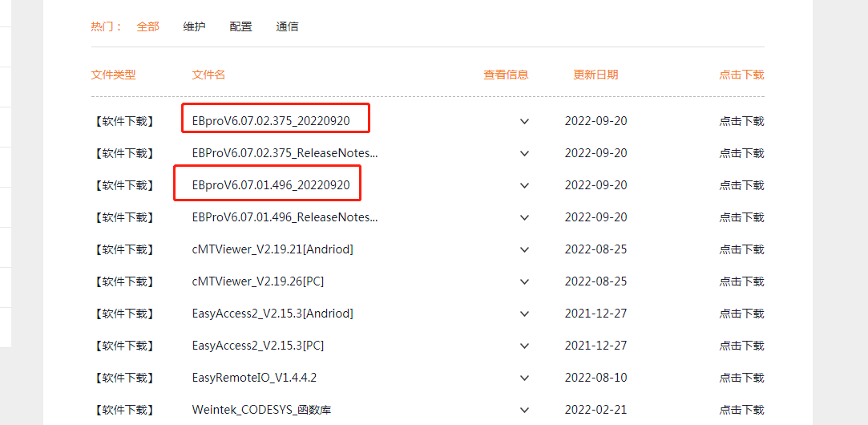
Task: Expand info for EBproV6.07.02.375_20220920
Action: pos(525,121)
